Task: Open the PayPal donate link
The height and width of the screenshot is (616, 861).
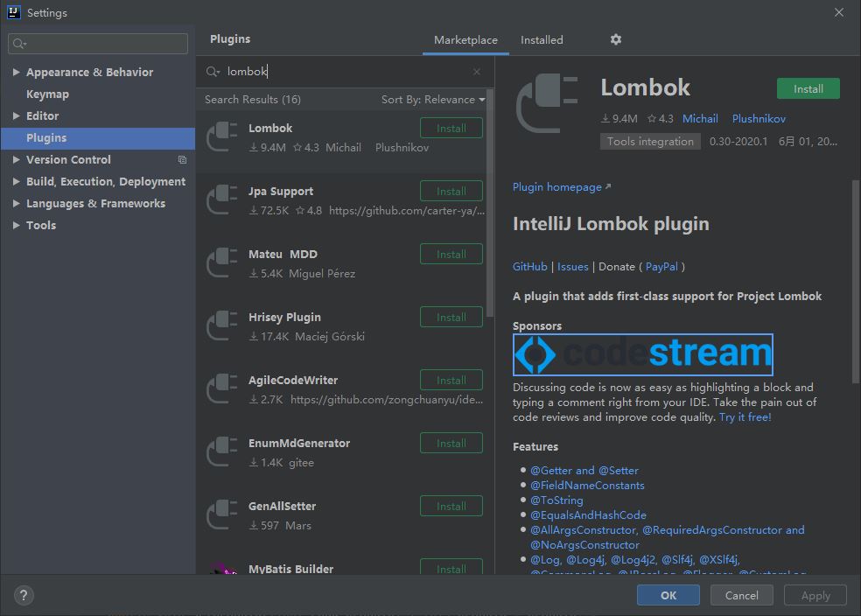Action: coord(661,267)
